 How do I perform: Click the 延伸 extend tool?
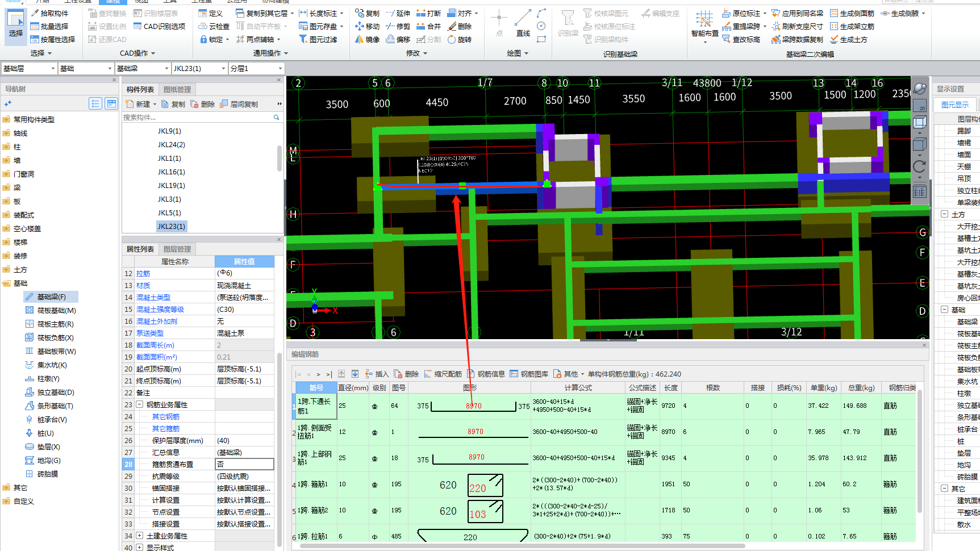(398, 13)
